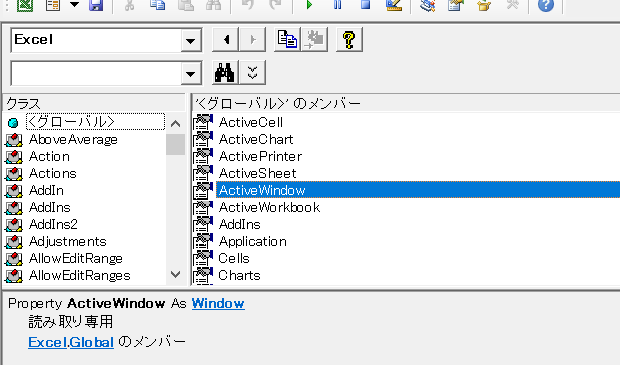Click the Find binoculars icon in top toolbar

point(214,5)
